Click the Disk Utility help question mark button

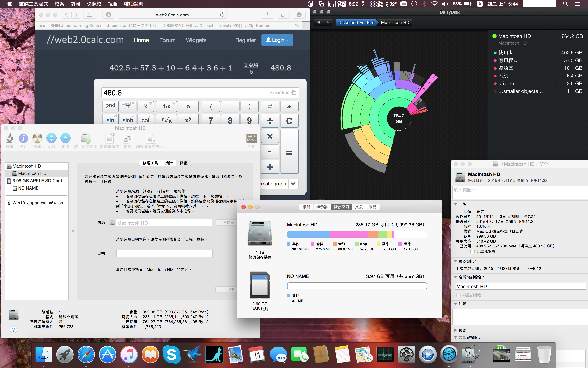[13, 330]
